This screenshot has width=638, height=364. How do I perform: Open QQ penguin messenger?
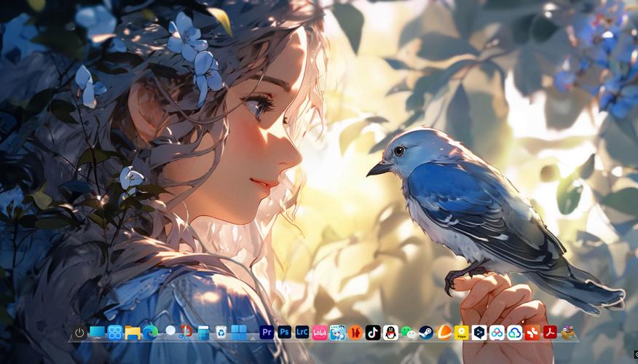point(390,333)
